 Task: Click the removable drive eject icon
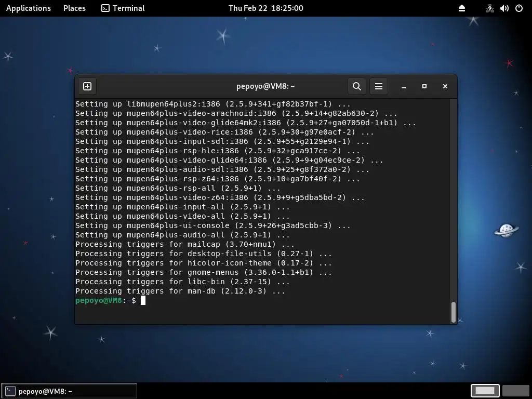coord(462,8)
